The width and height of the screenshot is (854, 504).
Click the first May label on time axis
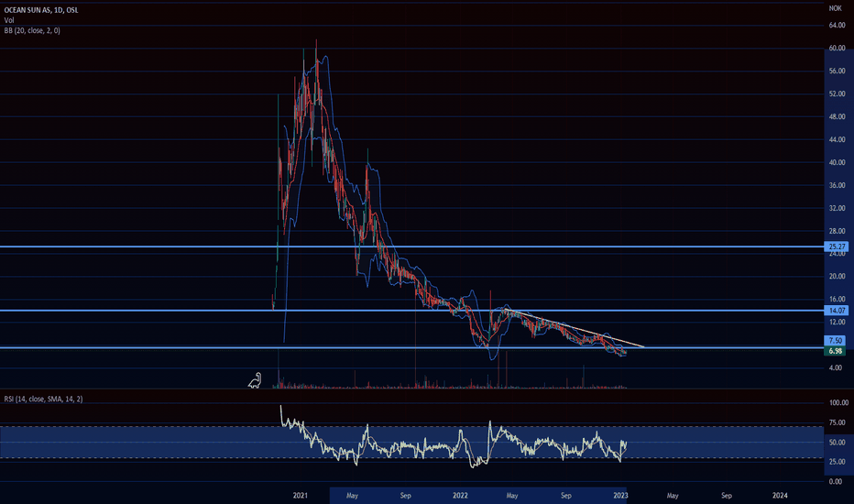click(x=353, y=495)
